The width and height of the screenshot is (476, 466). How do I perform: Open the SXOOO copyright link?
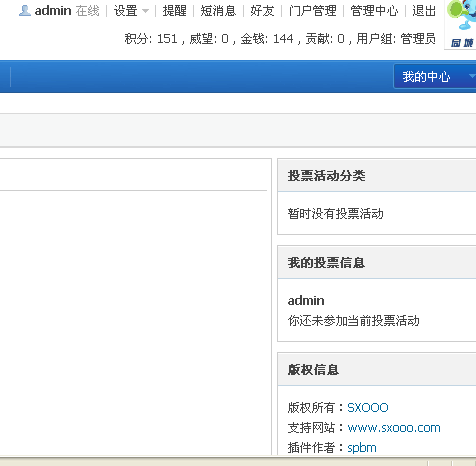point(368,408)
